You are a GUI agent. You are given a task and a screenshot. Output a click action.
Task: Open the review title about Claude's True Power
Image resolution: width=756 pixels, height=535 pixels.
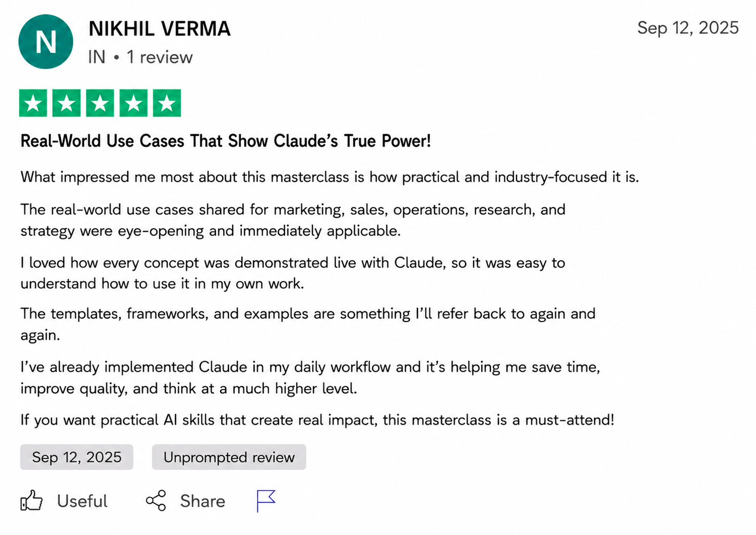(226, 141)
